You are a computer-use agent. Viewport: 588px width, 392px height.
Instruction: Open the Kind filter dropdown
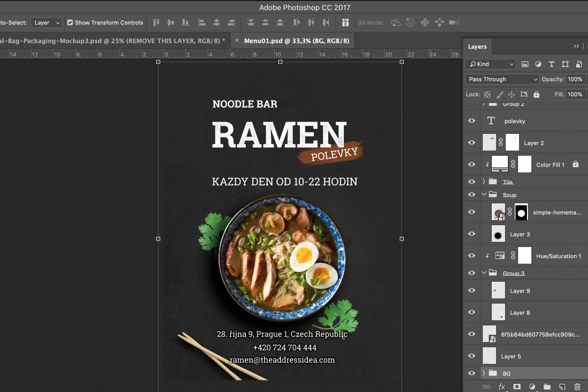coord(490,64)
